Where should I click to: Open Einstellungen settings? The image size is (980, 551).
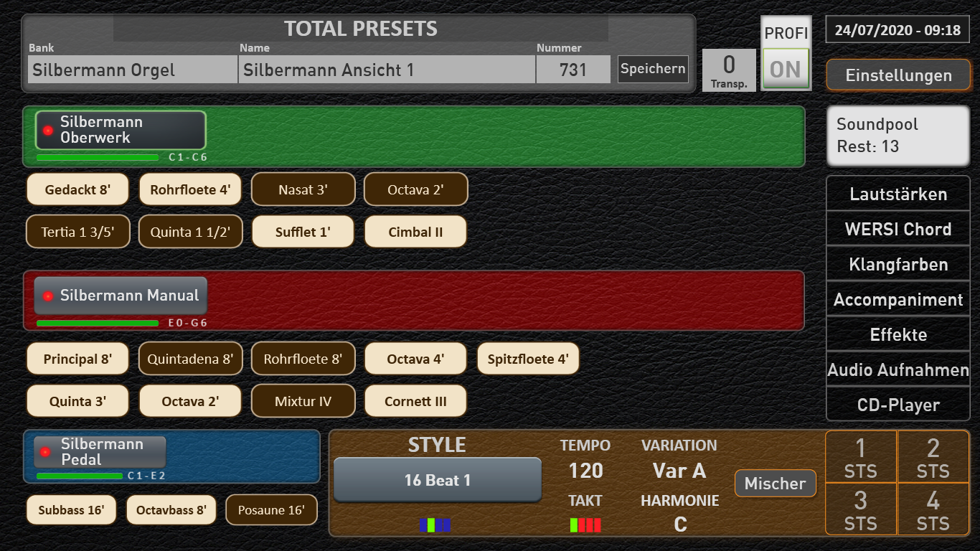tap(898, 75)
